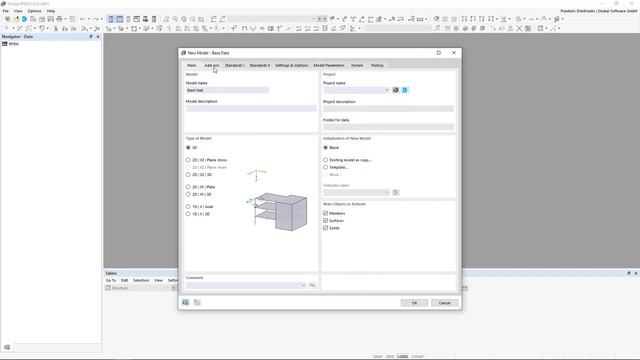Switch to Settings & Options tab
Viewport: 640px width, 360px height.
291,65
